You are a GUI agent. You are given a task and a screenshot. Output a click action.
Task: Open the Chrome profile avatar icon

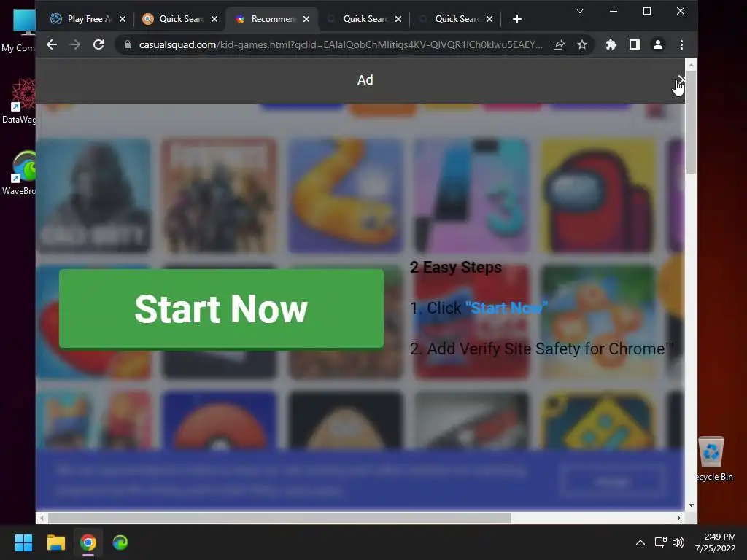[x=658, y=44]
